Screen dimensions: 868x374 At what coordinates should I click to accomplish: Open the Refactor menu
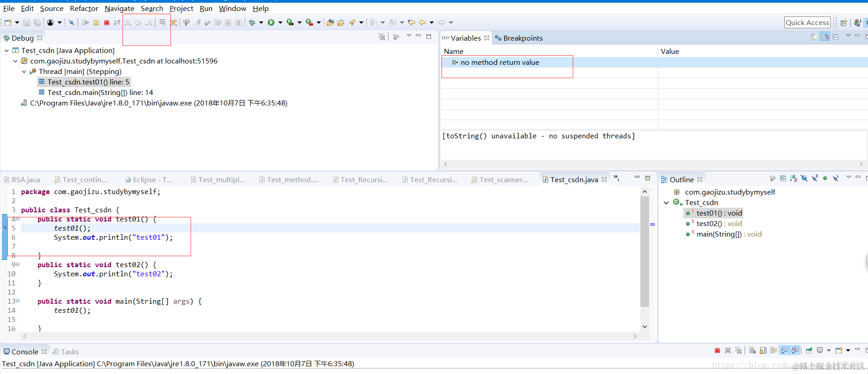[x=84, y=8]
